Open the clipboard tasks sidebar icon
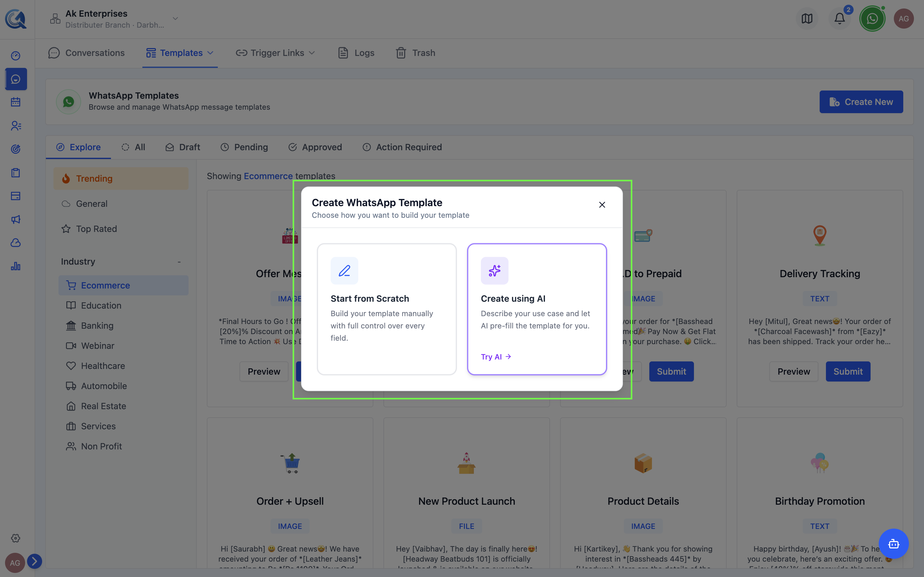The image size is (924, 577). 16,173
